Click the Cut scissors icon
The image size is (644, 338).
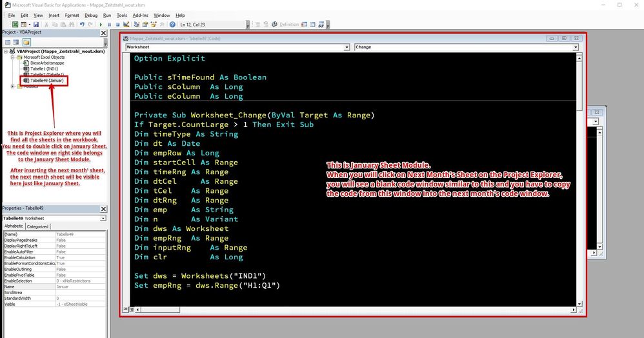(46, 25)
